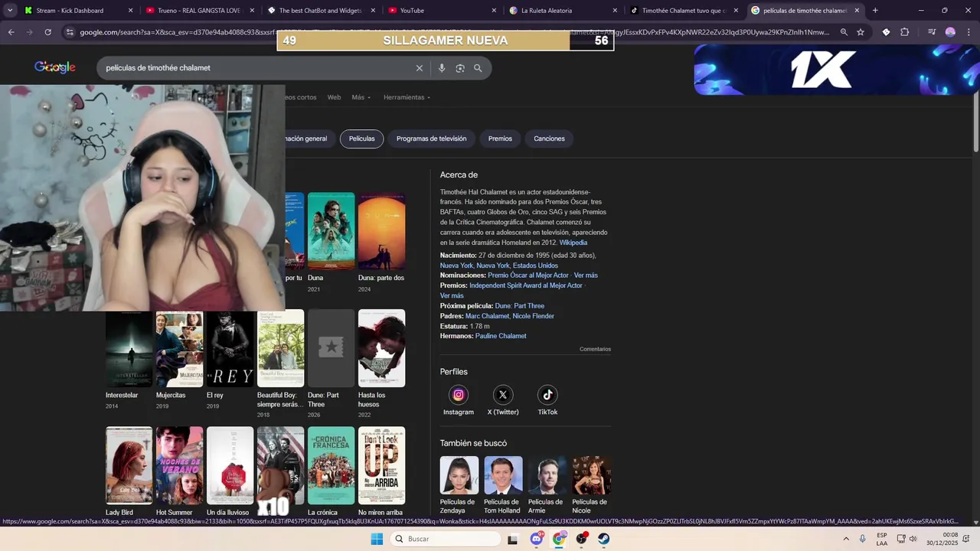Show hidden system tray icons chevron

[x=846, y=539]
